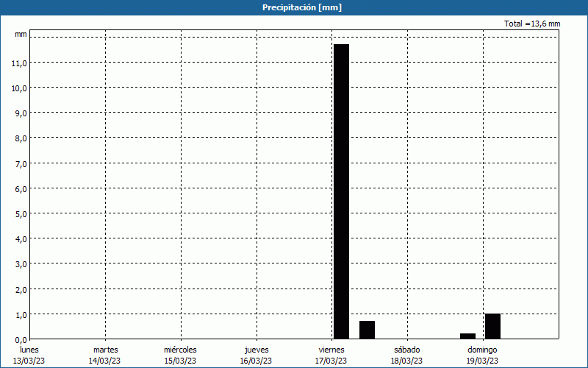This screenshot has height=368, width=588.
Task: Select the Total =13,6 mm label
Action: (532, 24)
